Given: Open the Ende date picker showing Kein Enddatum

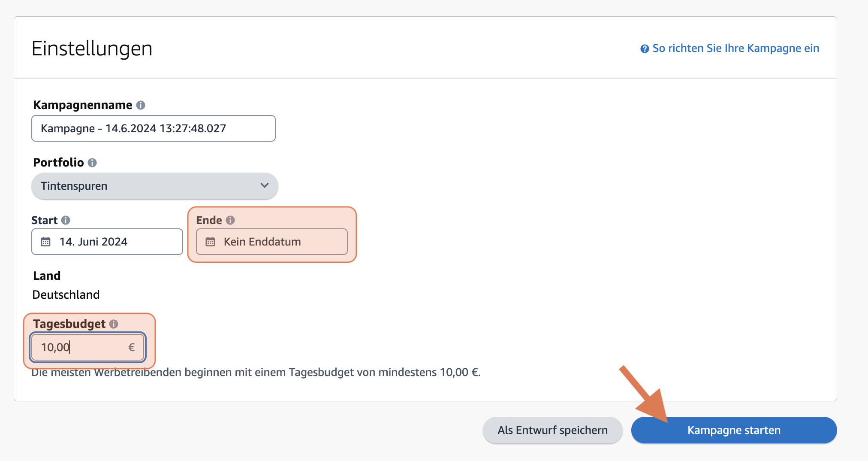Looking at the screenshot, I should click(271, 242).
